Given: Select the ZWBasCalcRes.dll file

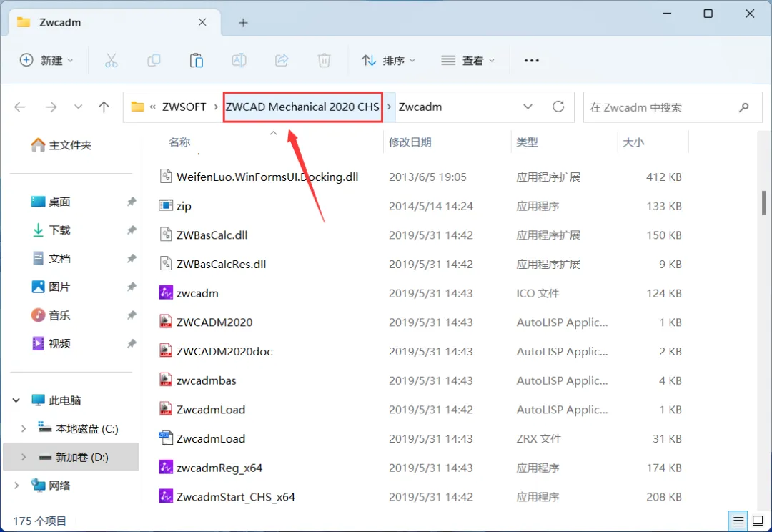Looking at the screenshot, I should [x=221, y=264].
